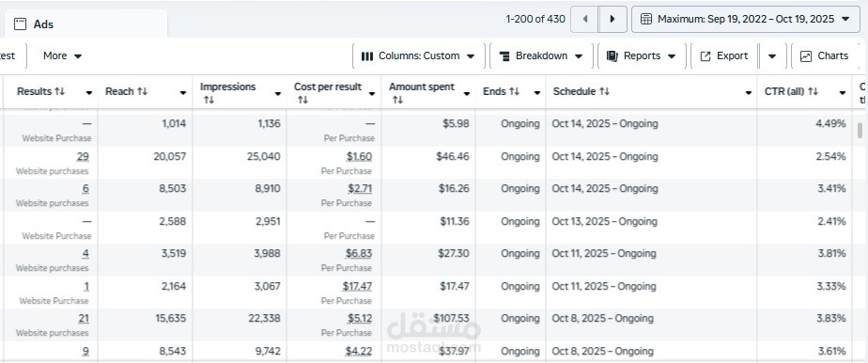Viewport: 868px width, 363px height.
Task: Select the impressions value 25,040
Action: coord(263,157)
